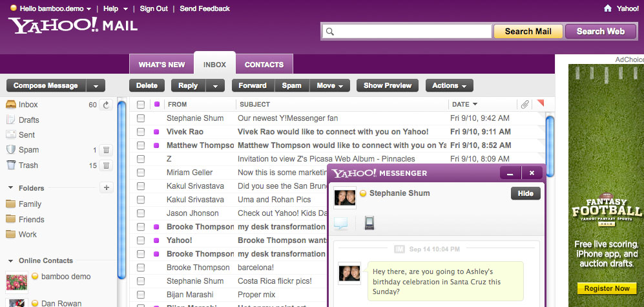This screenshot has width=644, height=307.
Task: Open the Compose Message dropdown arrow
Action: click(96, 85)
